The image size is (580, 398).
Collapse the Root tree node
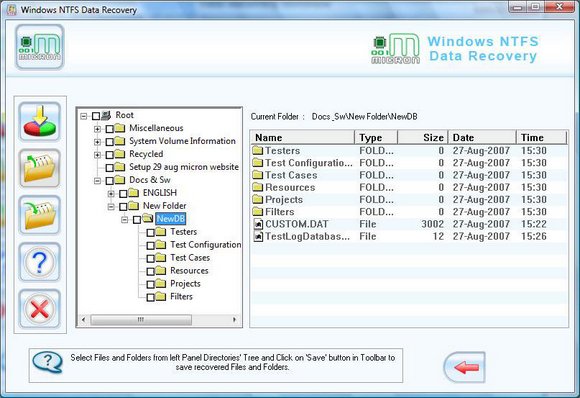pyautogui.click(x=84, y=116)
